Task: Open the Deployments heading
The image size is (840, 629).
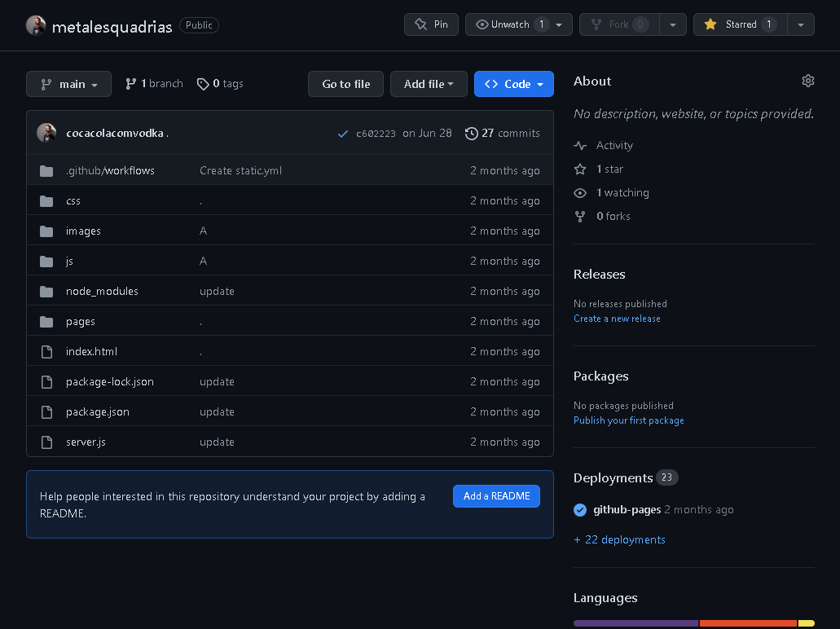Action: 613,478
